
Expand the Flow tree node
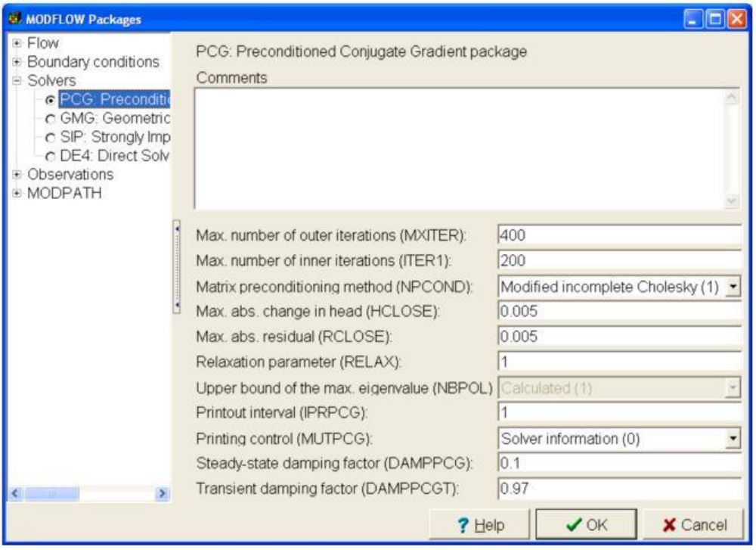(x=17, y=43)
